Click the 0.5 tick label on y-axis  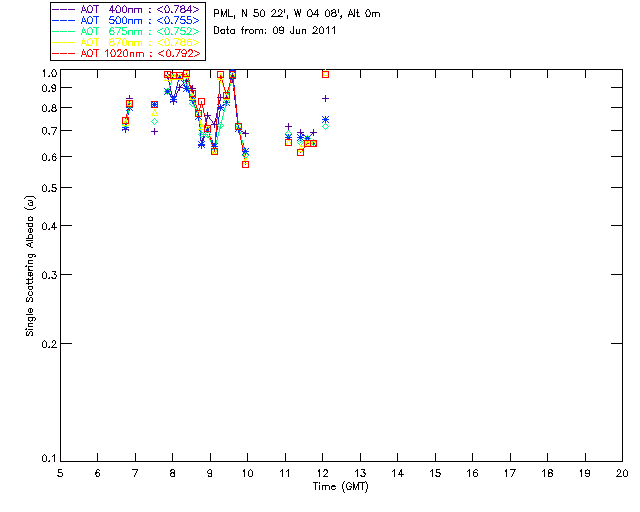coord(46,188)
